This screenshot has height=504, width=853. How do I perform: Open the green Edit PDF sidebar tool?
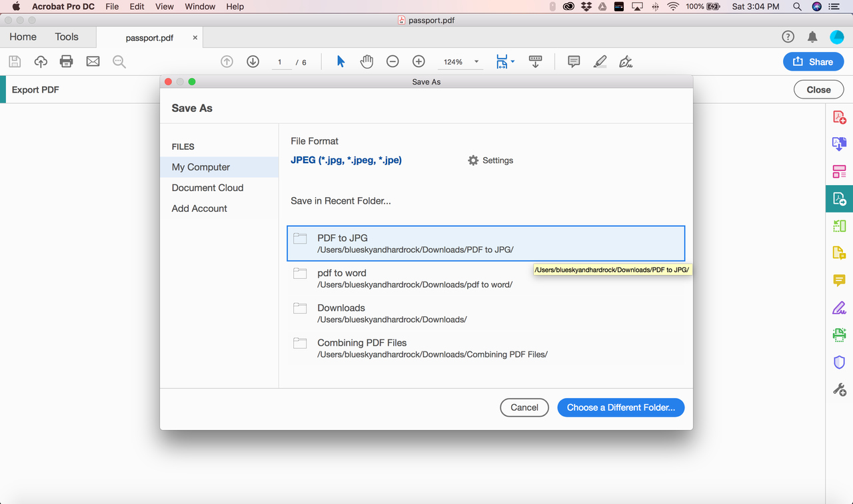pos(840,226)
